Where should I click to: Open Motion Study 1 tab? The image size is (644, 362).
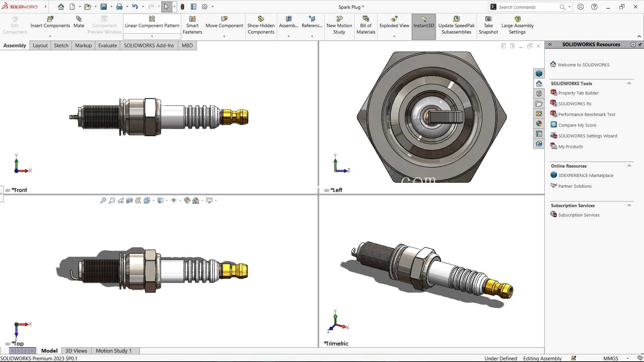(114, 351)
